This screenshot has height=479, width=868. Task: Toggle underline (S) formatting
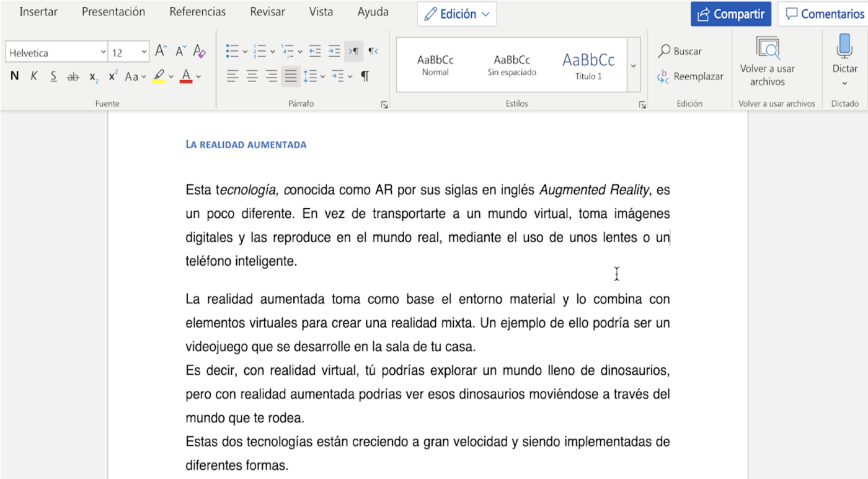pyautogui.click(x=54, y=76)
